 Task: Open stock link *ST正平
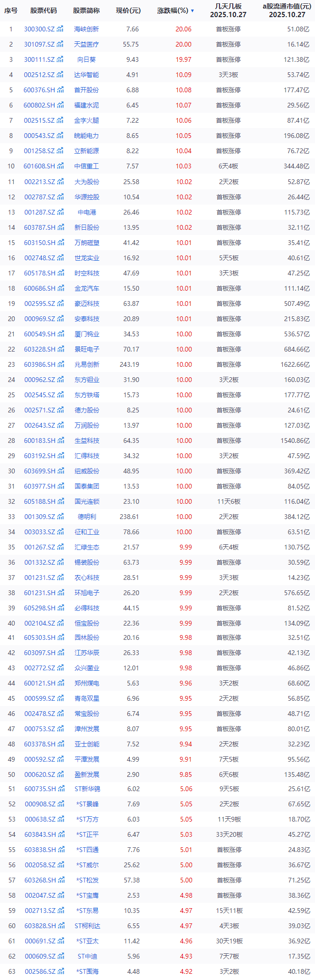pos(87,834)
